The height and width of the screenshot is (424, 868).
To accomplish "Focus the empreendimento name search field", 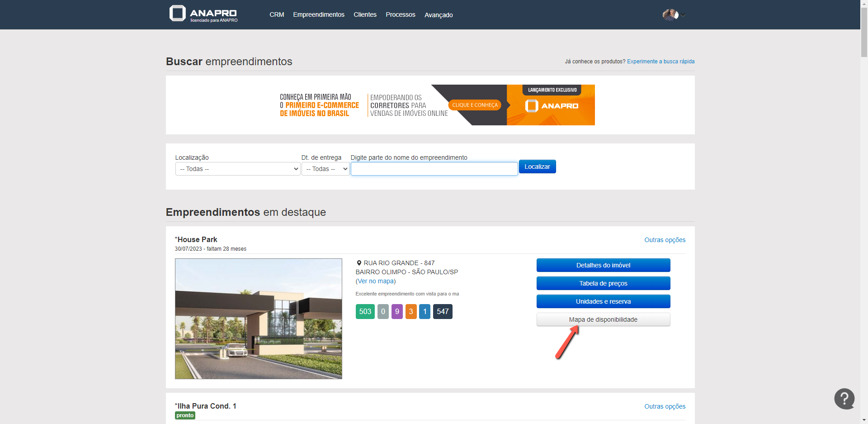I will [434, 169].
